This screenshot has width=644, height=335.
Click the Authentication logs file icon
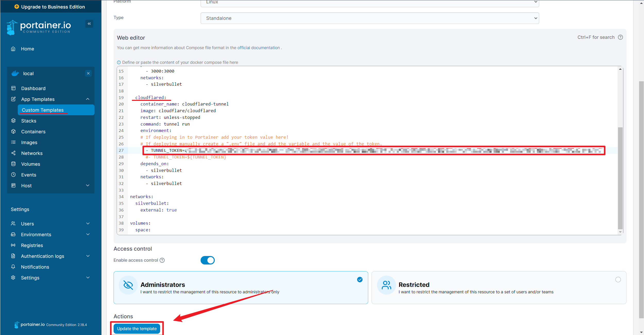[13, 256]
